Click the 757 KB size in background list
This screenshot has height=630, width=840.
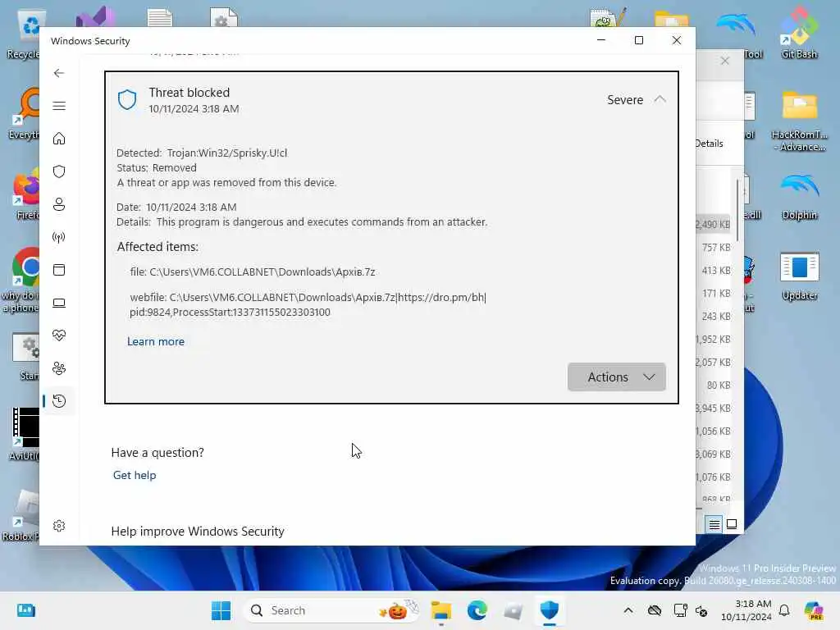(716, 248)
